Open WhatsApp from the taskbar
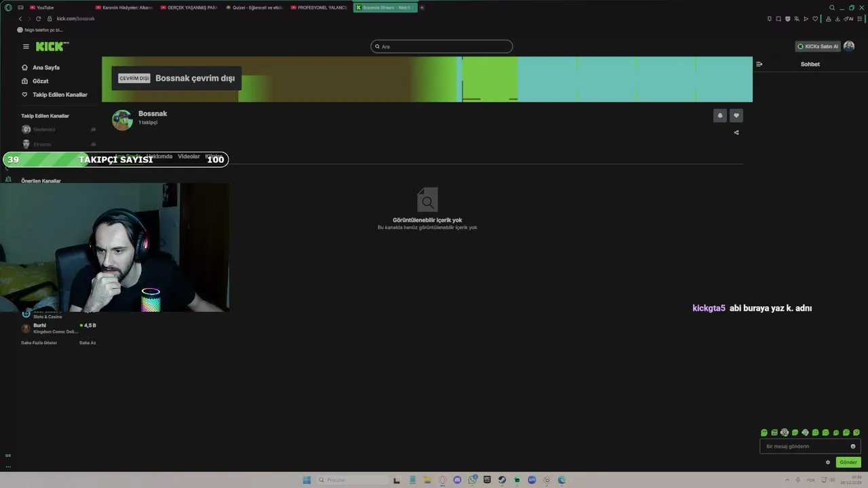 coord(472,480)
